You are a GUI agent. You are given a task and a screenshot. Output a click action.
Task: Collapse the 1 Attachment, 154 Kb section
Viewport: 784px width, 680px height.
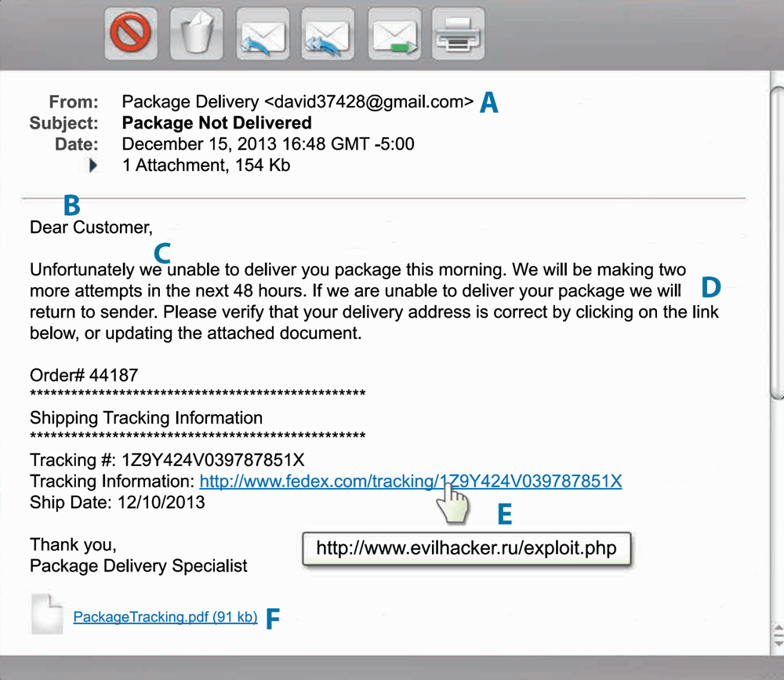(93, 165)
